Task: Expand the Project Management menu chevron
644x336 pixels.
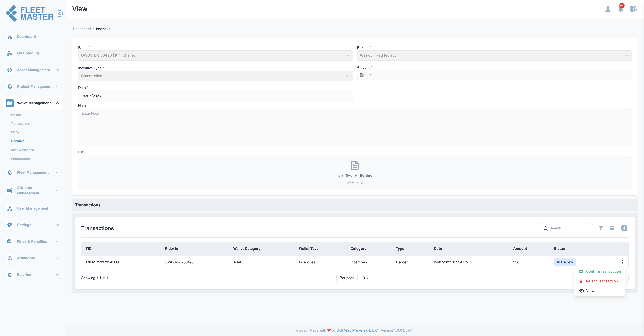Action: click(x=57, y=86)
